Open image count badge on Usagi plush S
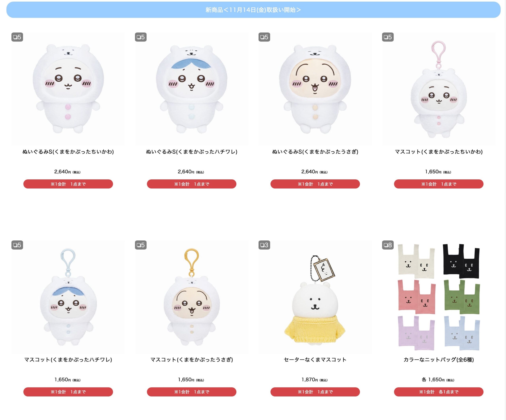The width and height of the screenshot is (506, 420). click(x=264, y=37)
